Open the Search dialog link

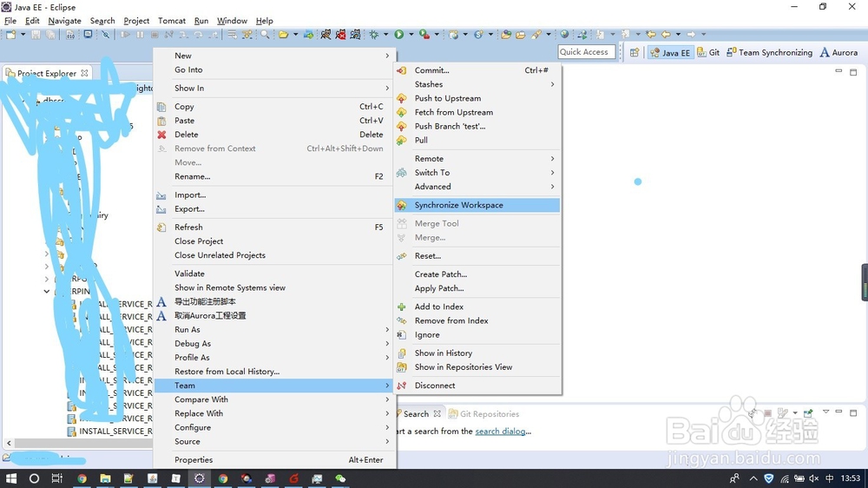pyautogui.click(x=501, y=431)
